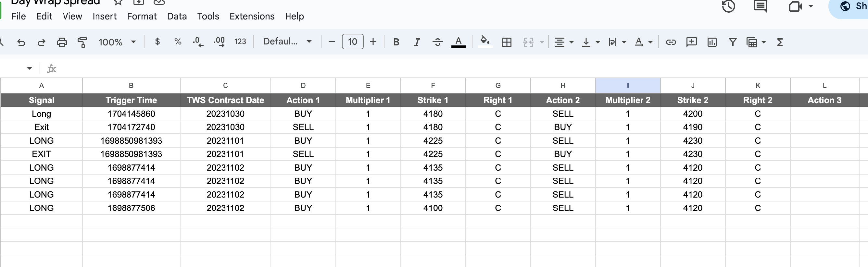868x267 pixels.
Task: Open the Format menu
Action: click(x=142, y=16)
